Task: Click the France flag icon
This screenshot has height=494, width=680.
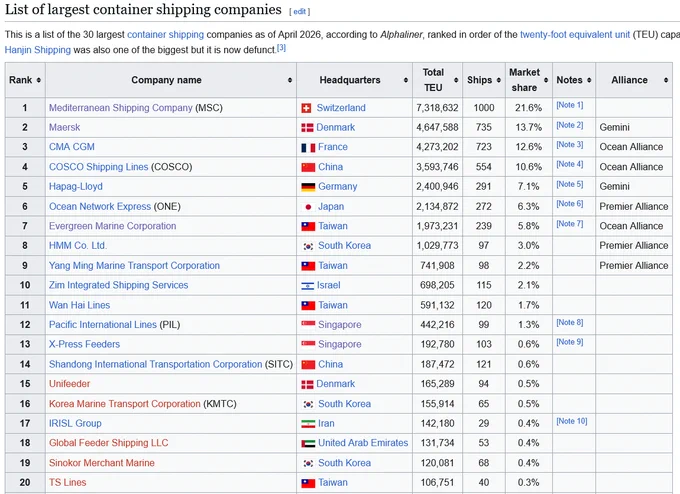Action: tap(308, 147)
